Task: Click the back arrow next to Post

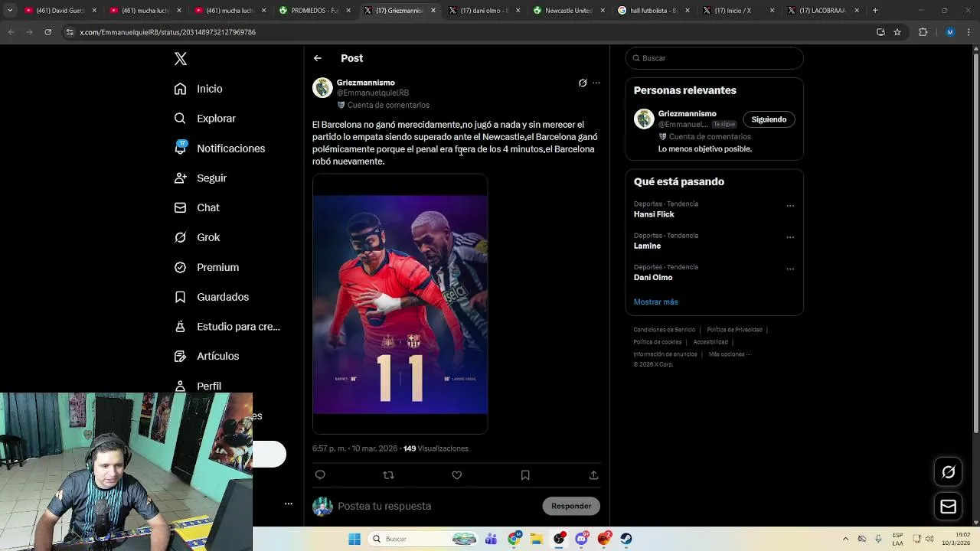Action: click(x=318, y=58)
